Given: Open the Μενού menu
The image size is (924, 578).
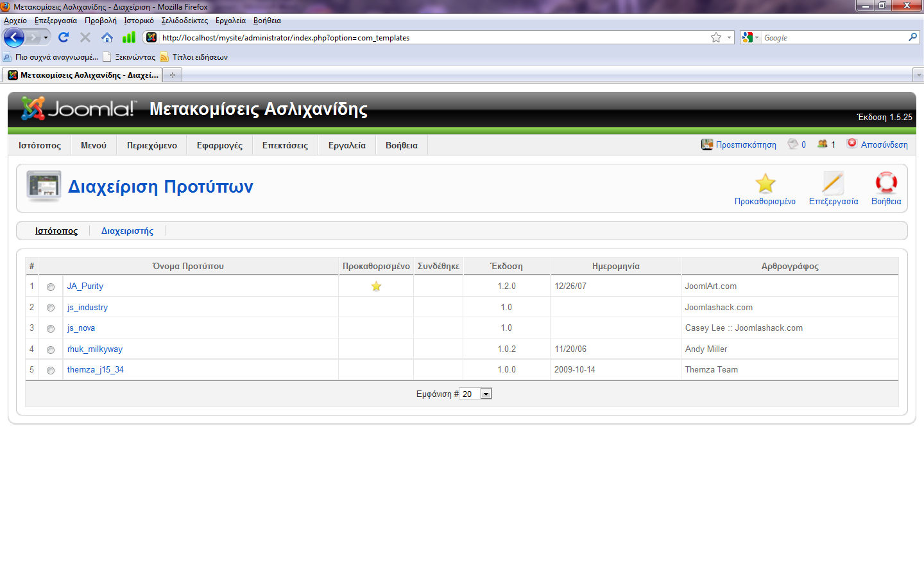Looking at the screenshot, I should coord(94,145).
